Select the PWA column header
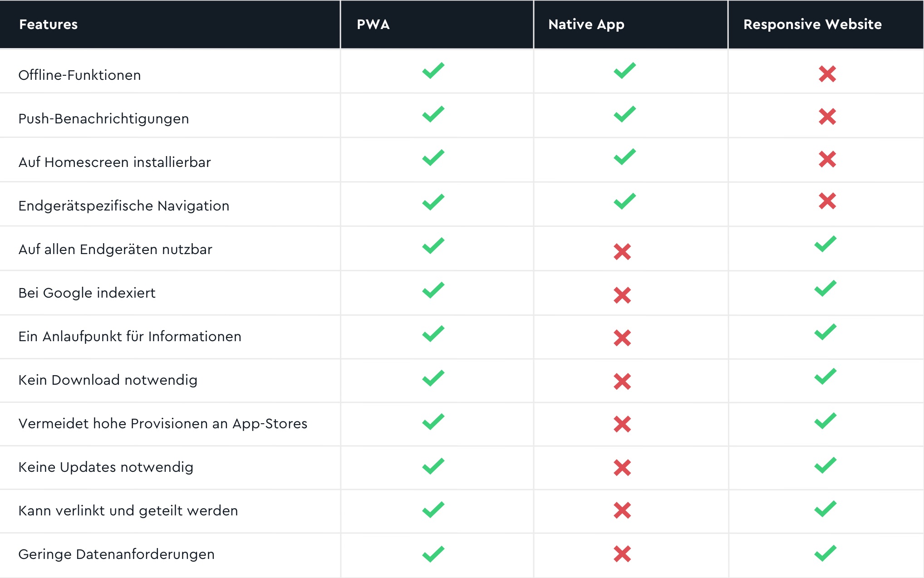This screenshot has height=578, width=924. point(373,24)
